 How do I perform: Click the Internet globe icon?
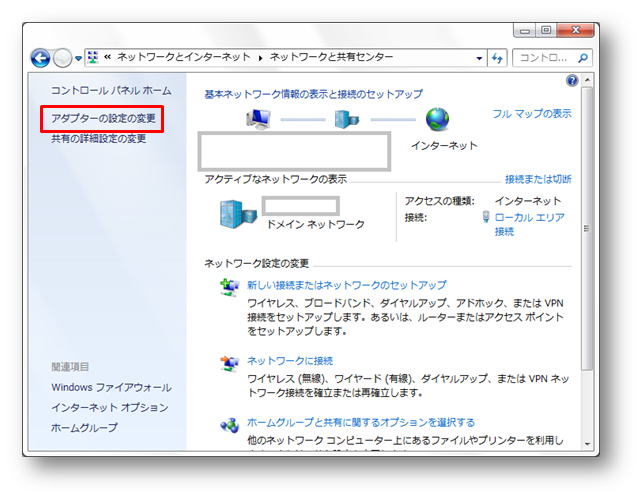click(437, 119)
